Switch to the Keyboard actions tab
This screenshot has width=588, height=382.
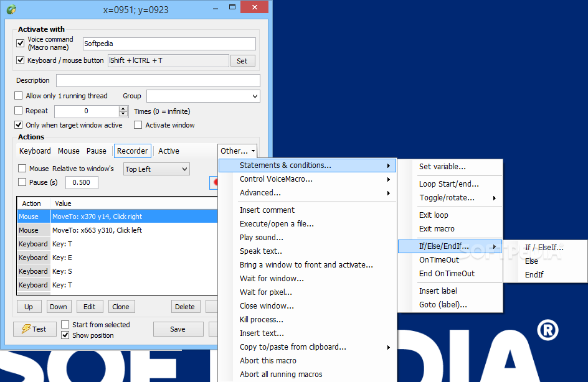tap(36, 151)
